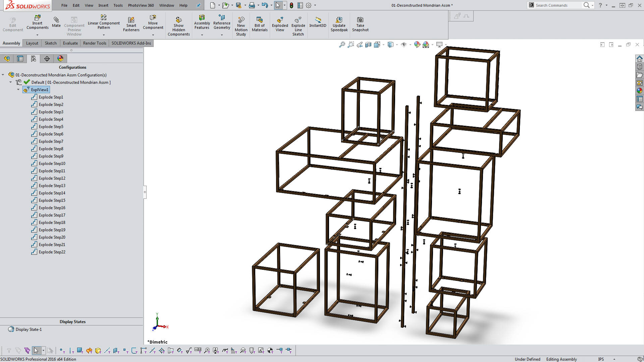Click the Rebuild traffic light icon
Image resolution: width=644 pixels, height=362 pixels.
coord(291,5)
